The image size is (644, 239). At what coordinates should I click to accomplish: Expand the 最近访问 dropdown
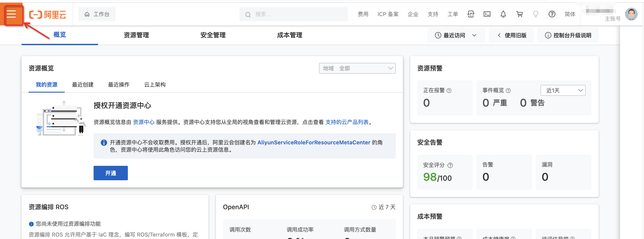[456, 35]
